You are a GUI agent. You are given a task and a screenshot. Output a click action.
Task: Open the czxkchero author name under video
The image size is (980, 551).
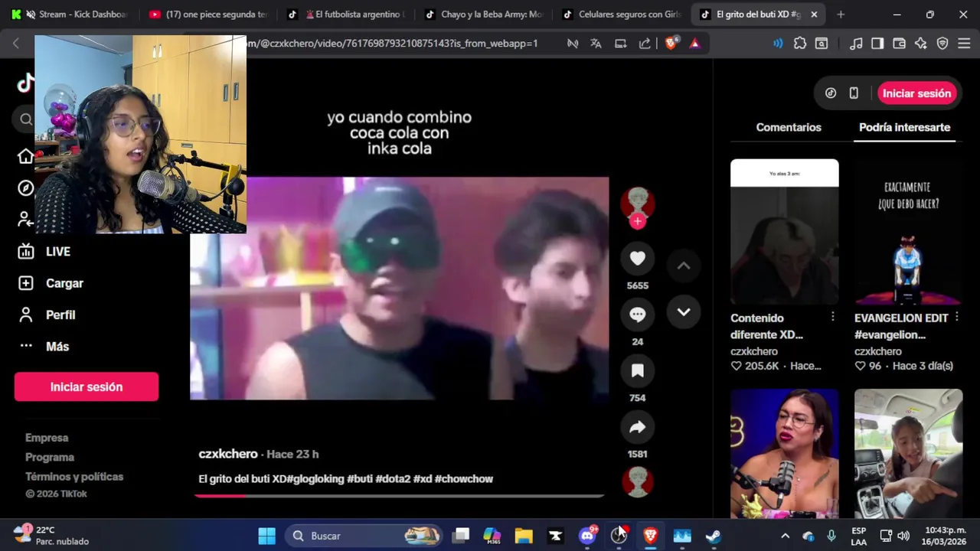pyautogui.click(x=228, y=454)
